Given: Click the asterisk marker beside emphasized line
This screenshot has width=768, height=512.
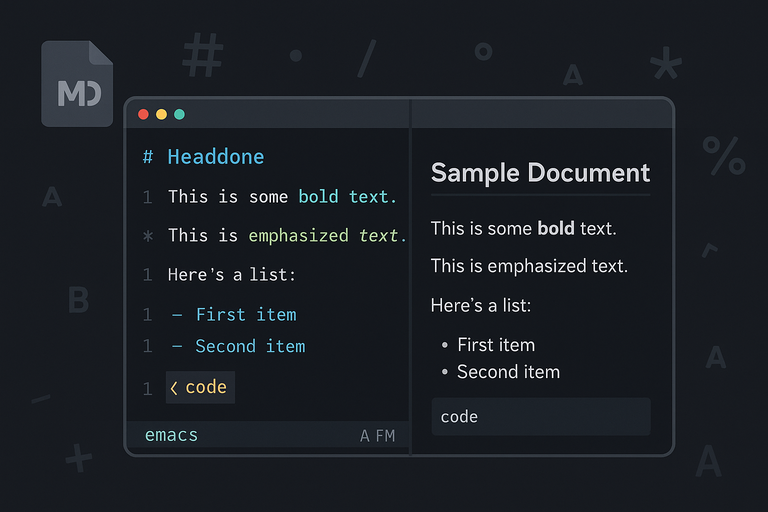Looking at the screenshot, I should (148, 236).
